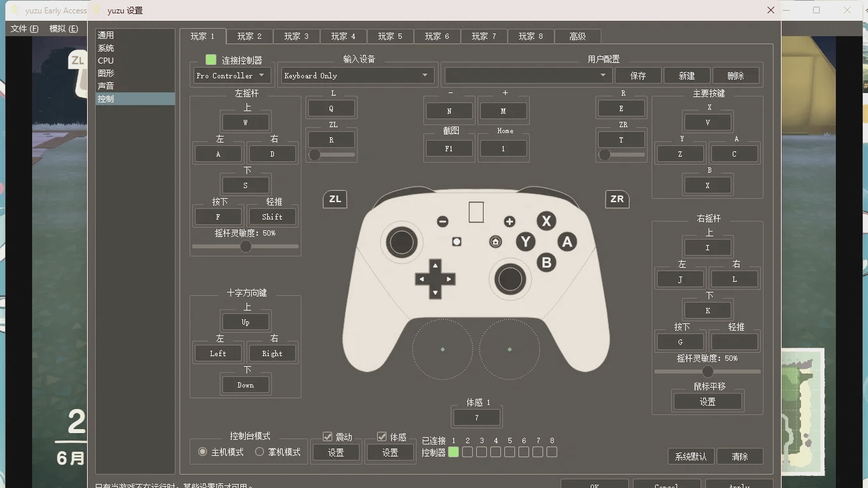Image resolution: width=868 pixels, height=488 pixels.
Task: Click the empty right stick modifier binding
Action: pos(735,342)
